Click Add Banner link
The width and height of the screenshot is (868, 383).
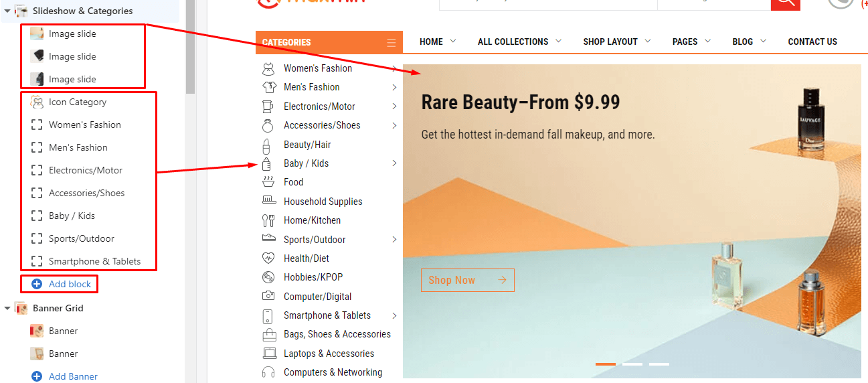(73, 376)
